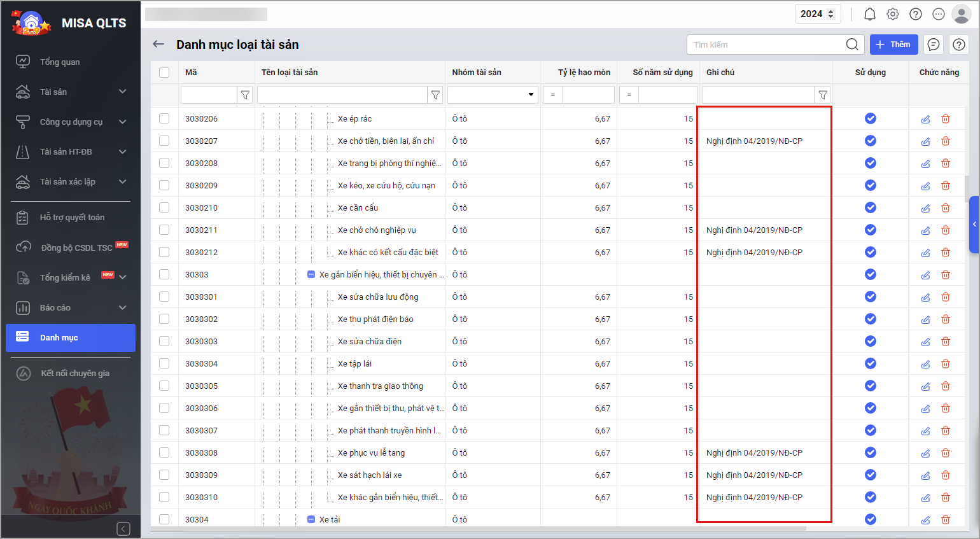Delete asset type 3030207 with trash icon

(x=946, y=141)
